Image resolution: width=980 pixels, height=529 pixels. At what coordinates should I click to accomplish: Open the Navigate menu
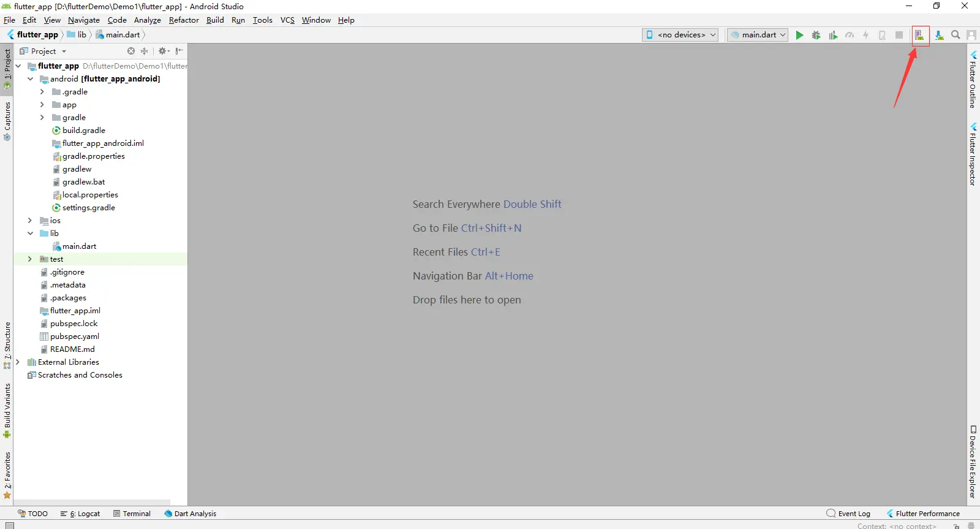(x=84, y=20)
